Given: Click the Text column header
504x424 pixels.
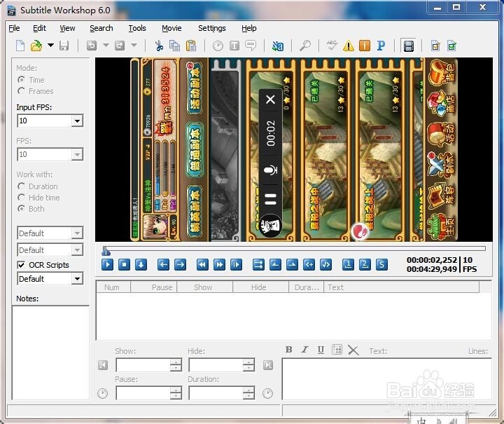Looking at the screenshot, I should pos(402,287).
